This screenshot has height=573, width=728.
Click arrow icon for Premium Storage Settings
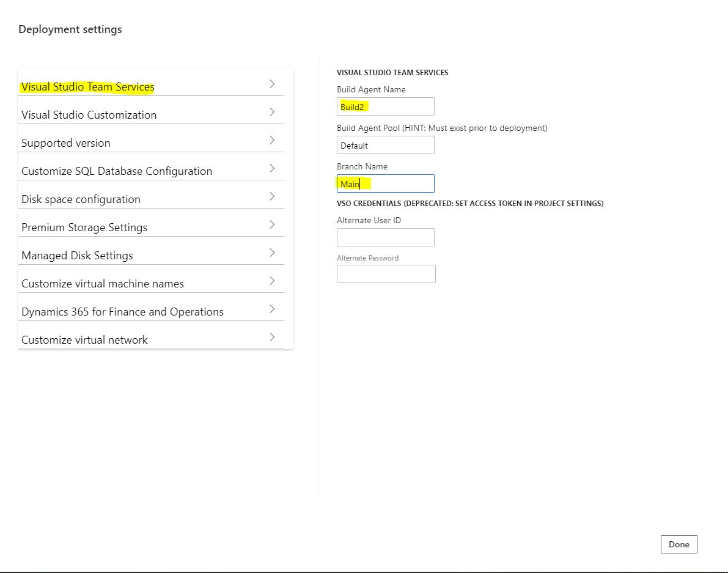coord(272,225)
